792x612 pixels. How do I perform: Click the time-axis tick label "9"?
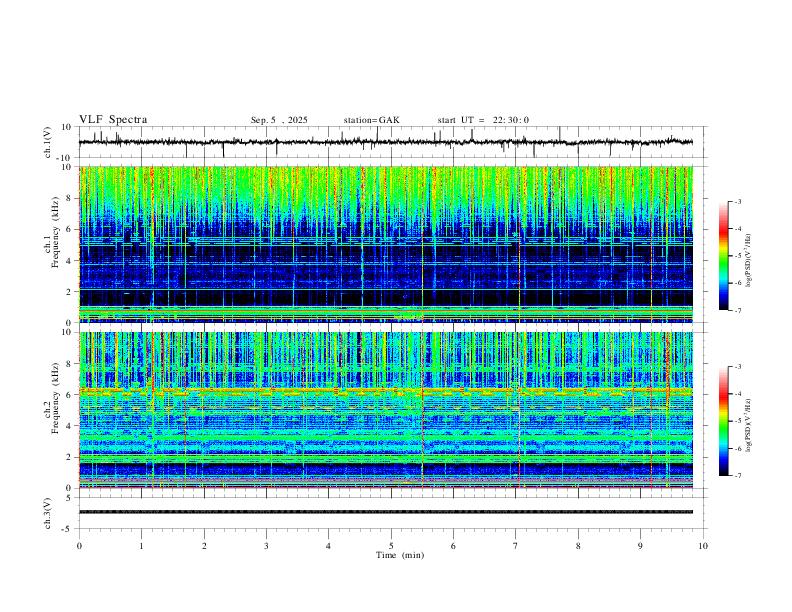pos(640,546)
